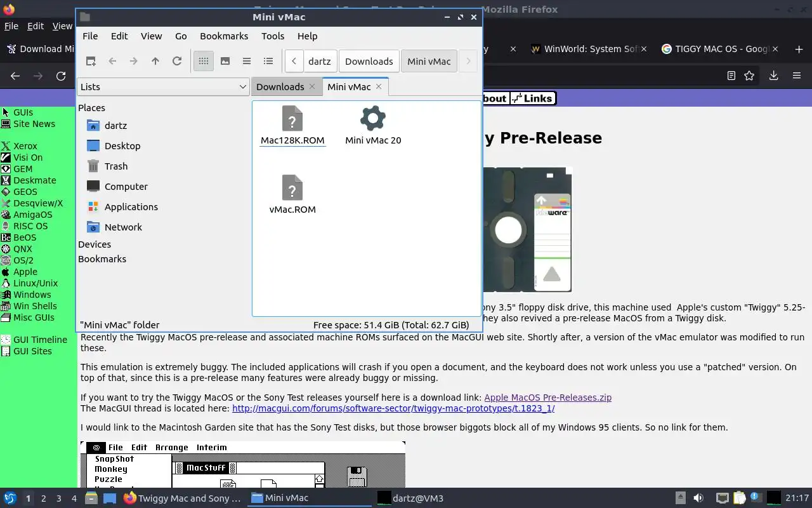
Task: Open the File menu of file manager
Action: coord(90,36)
